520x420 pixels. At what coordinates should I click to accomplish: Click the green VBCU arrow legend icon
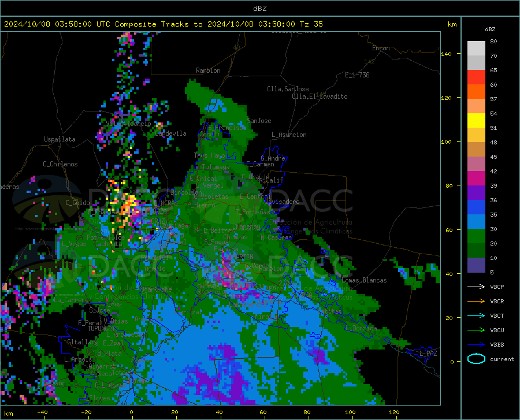[476, 330]
